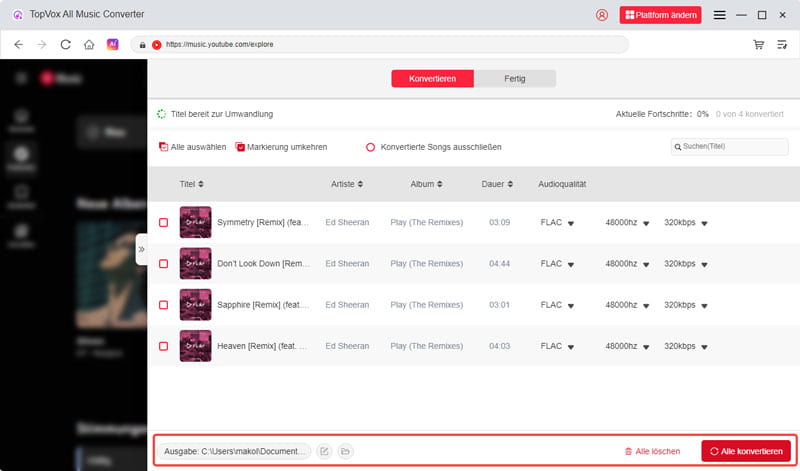Check the Heaven [Remix] row checkbox

(163, 346)
